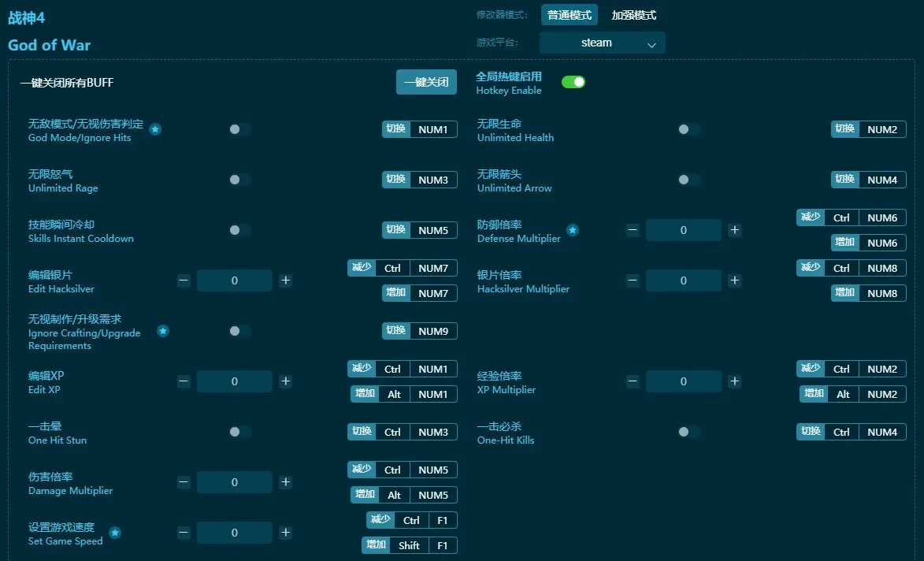Click 切换 Ctrl NUM4 One-Hit Kills hotkey
The height and width of the screenshot is (561, 924).
tap(852, 432)
